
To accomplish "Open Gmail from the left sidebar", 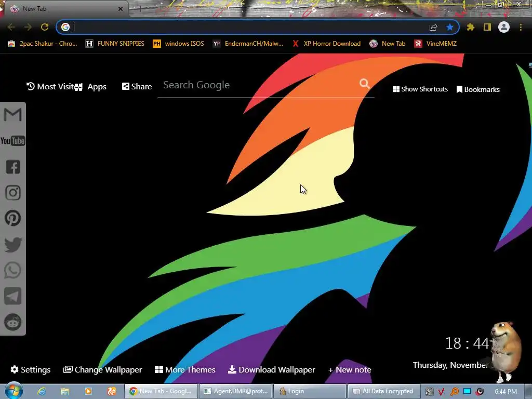I will click(12, 115).
